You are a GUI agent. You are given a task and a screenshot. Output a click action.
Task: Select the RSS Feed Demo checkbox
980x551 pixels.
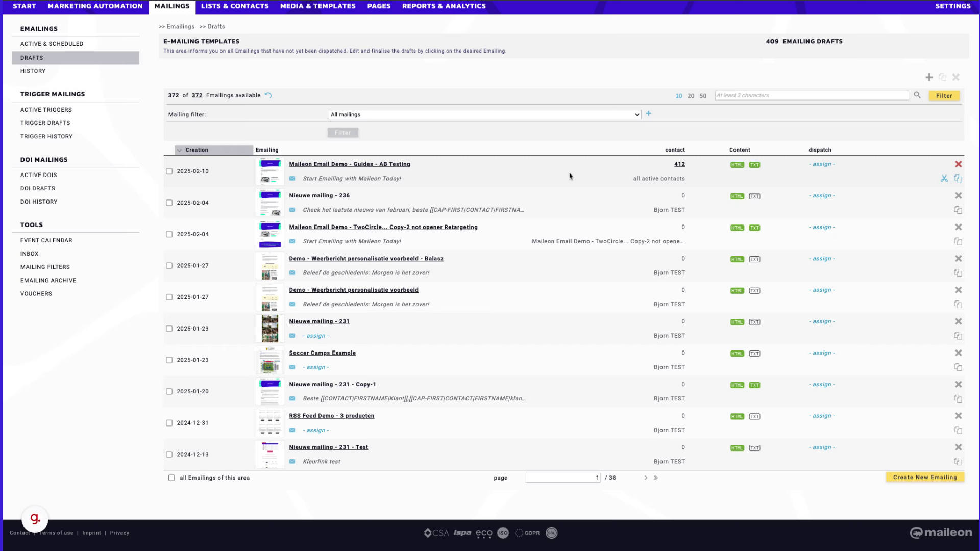click(x=169, y=423)
